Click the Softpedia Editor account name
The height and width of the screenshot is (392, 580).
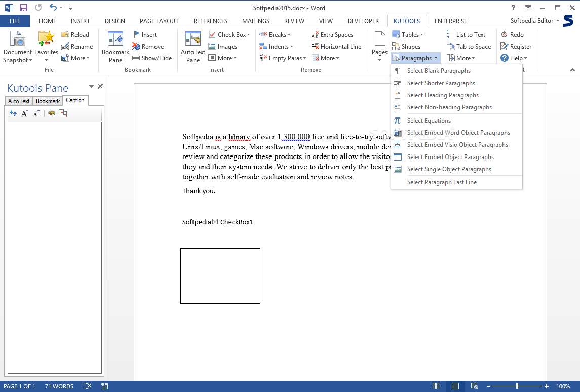click(x=531, y=21)
